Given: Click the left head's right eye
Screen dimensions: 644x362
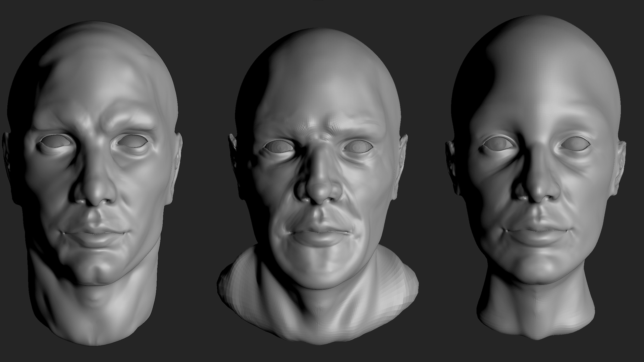Looking at the screenshot, I should pos(133,141).
